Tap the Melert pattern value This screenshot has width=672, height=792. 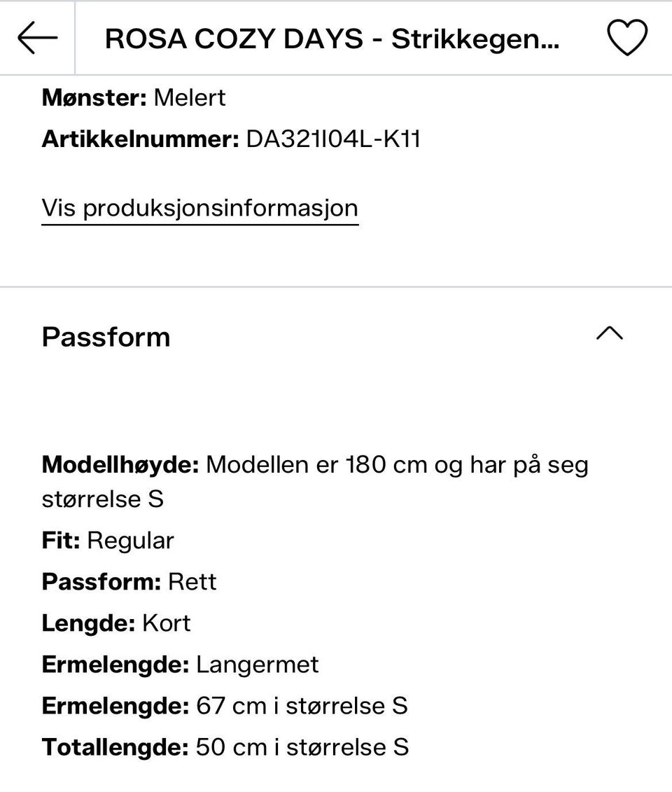tap(190, 97)
